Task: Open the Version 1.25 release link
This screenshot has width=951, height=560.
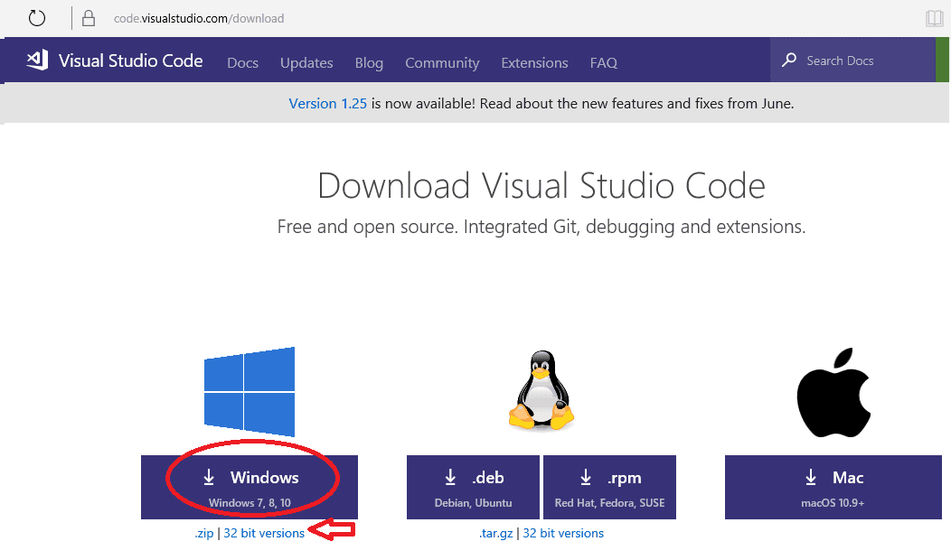Action: point(327,104)
